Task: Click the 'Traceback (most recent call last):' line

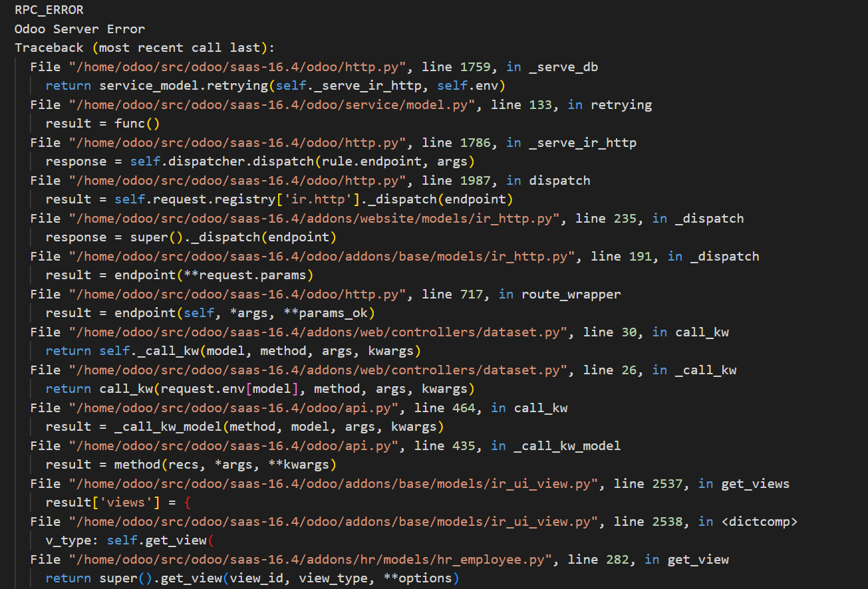Action: (144, 48)
